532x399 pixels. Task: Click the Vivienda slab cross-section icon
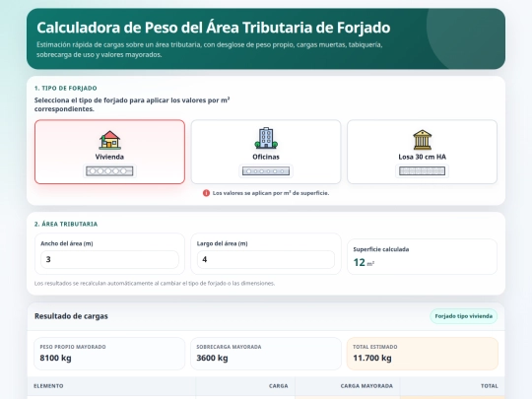pyautogui.click(x=109, y=171)
